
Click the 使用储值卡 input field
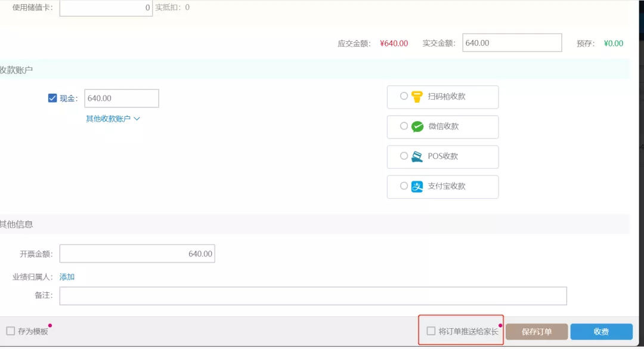[x=106, y=8]
